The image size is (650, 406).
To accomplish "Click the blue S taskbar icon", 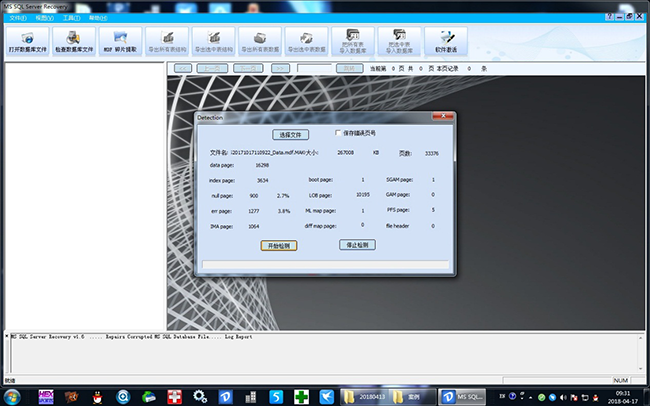I will [276, 397].
